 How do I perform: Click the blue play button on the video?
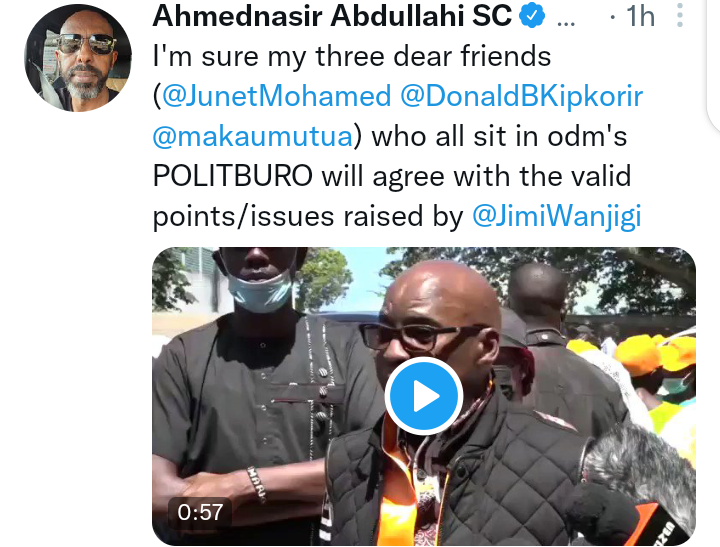423,395
